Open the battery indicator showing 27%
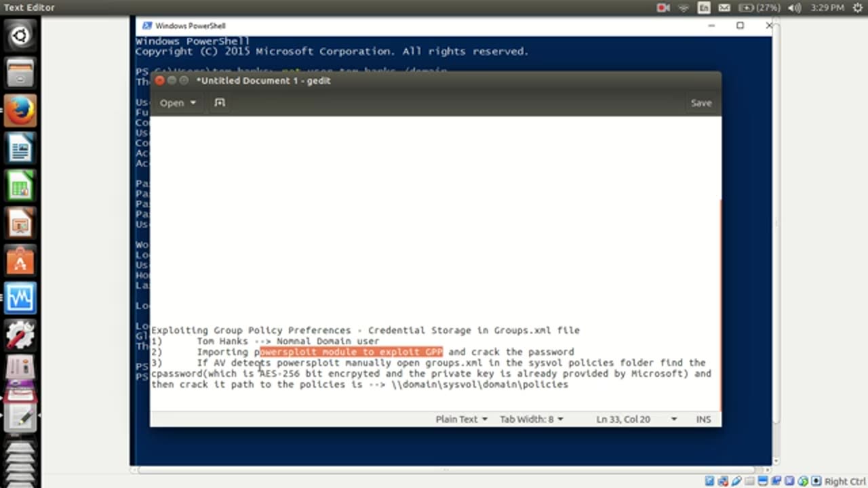 [759, 7]
